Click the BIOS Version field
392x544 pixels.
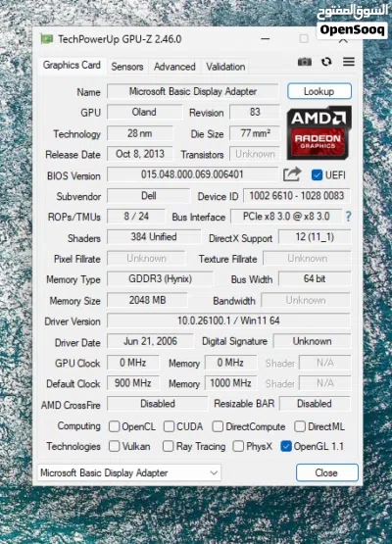point(192,174)
